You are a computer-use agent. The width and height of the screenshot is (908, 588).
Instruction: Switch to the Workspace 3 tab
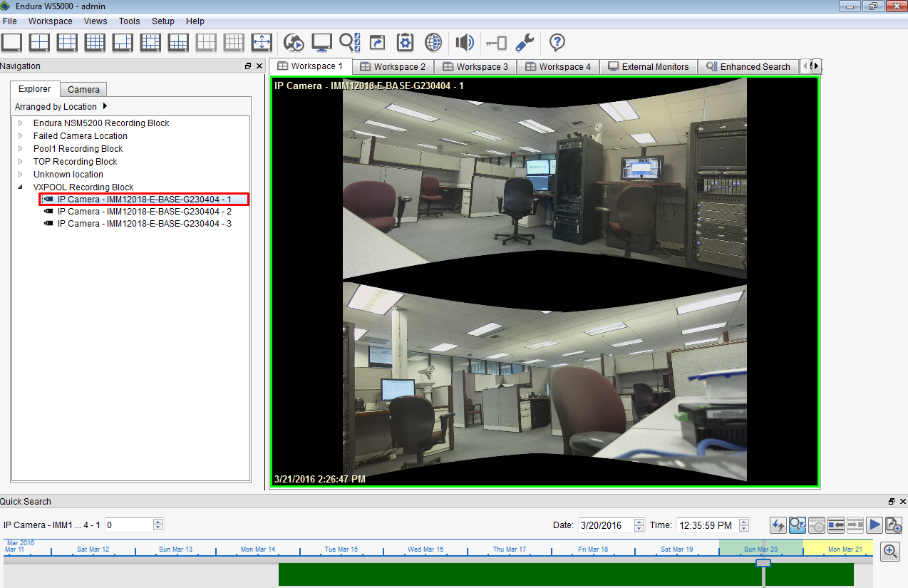tap(475, 67)
